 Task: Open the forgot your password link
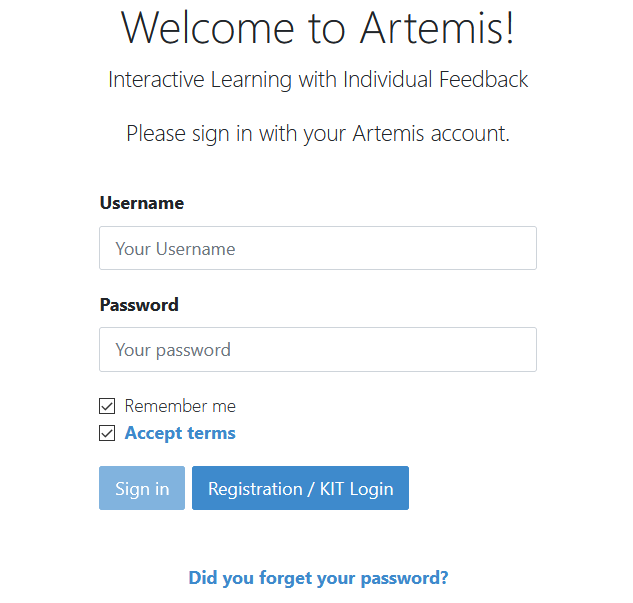coord(318,578)
